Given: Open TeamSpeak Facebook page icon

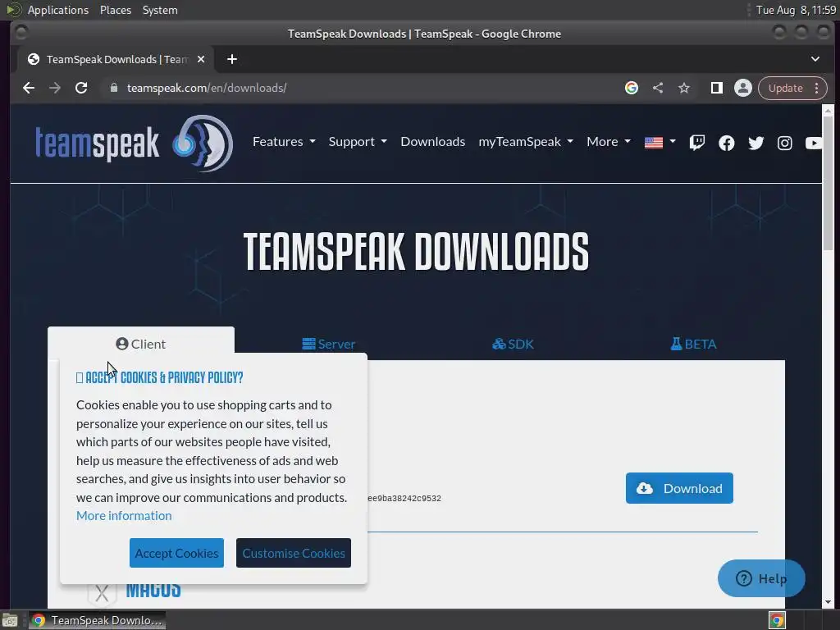Looking at the screenshot, I should [727, 143].
